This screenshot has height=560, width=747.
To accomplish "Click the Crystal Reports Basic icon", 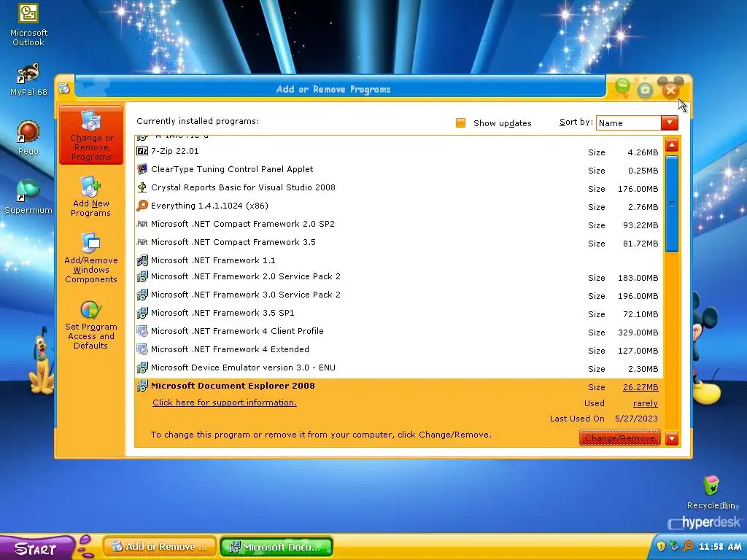I will pos(142,187).
